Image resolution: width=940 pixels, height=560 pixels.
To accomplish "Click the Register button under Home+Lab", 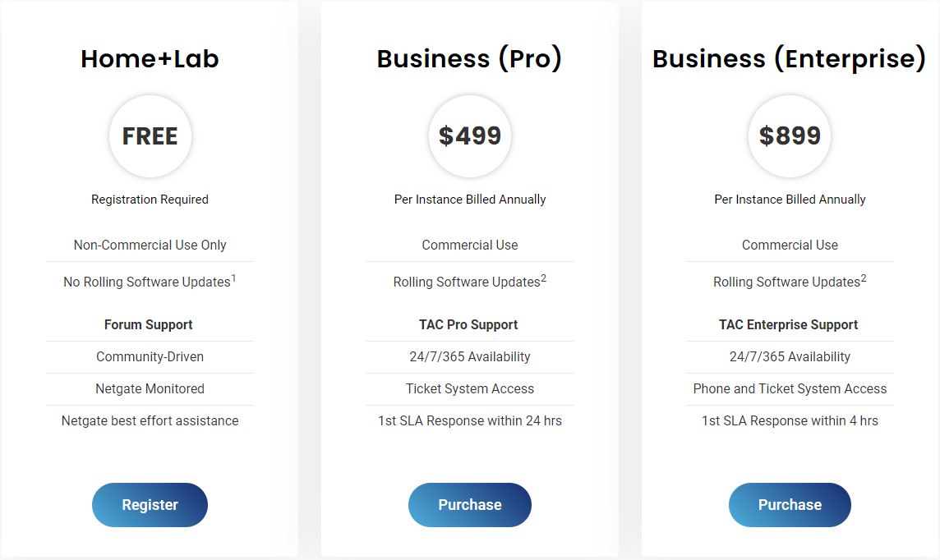I will click(x=150, y=505).
